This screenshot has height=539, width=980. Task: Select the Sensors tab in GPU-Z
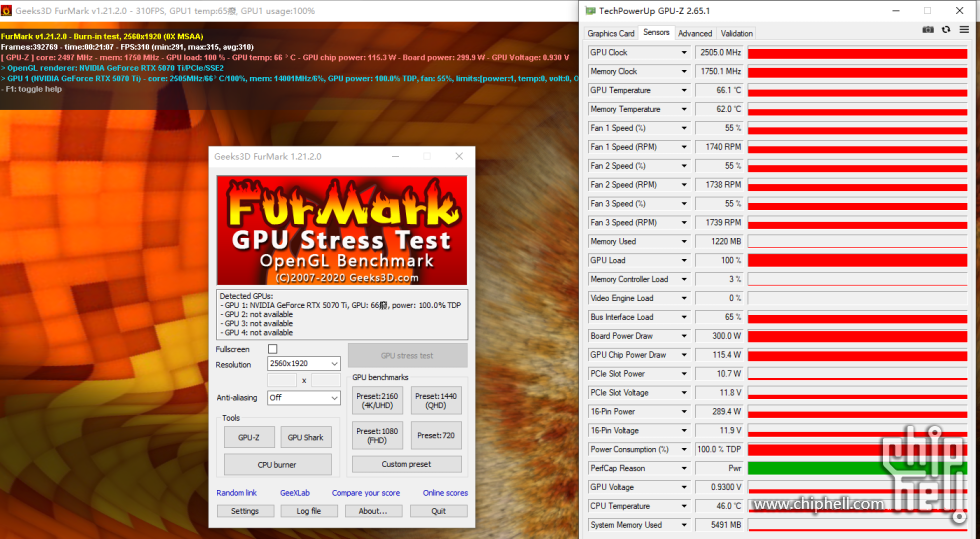pyautogui.click(x=656, y=33)
